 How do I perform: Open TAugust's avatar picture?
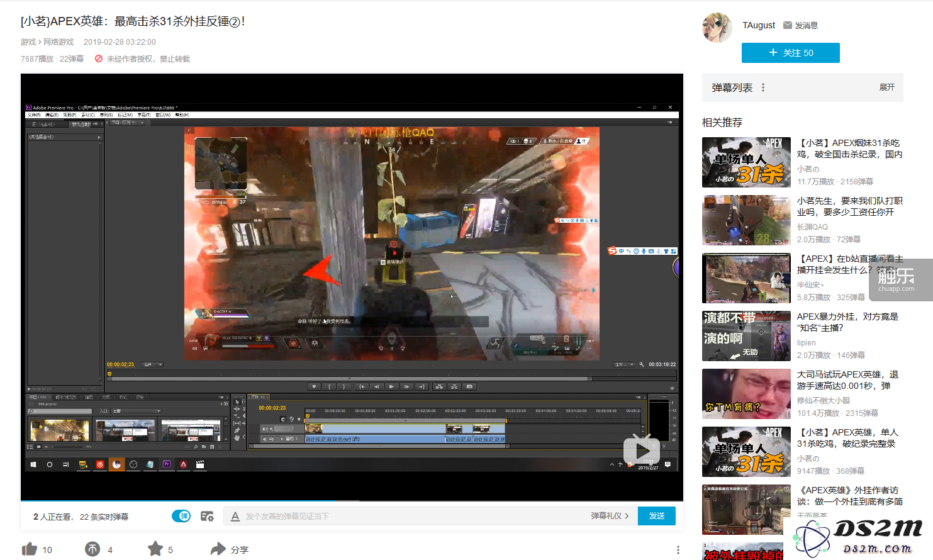click(x=717, y=28)
